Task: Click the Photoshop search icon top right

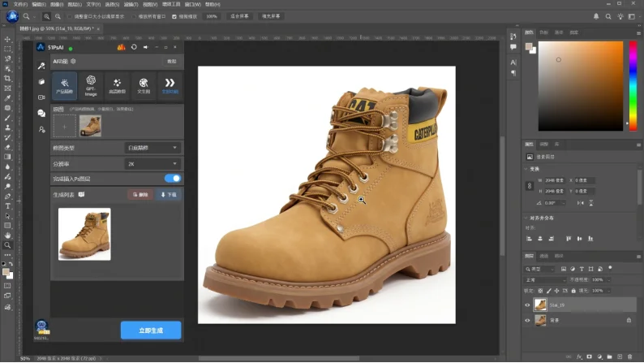Action: click(608, 16)
